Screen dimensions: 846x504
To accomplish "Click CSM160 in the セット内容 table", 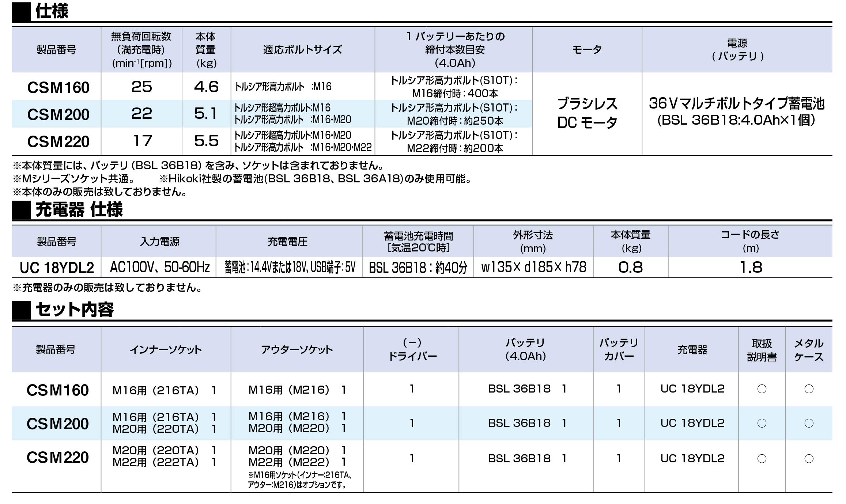I will (58, 390).
